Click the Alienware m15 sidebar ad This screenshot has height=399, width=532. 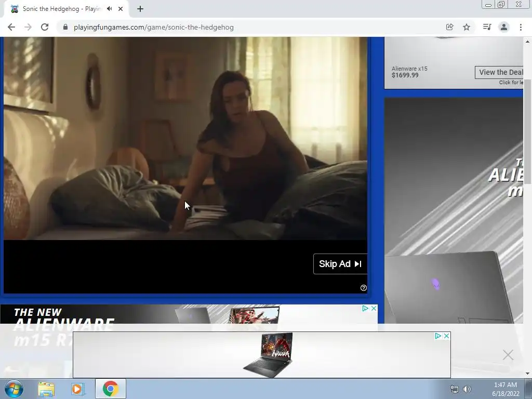click(454, 210)
